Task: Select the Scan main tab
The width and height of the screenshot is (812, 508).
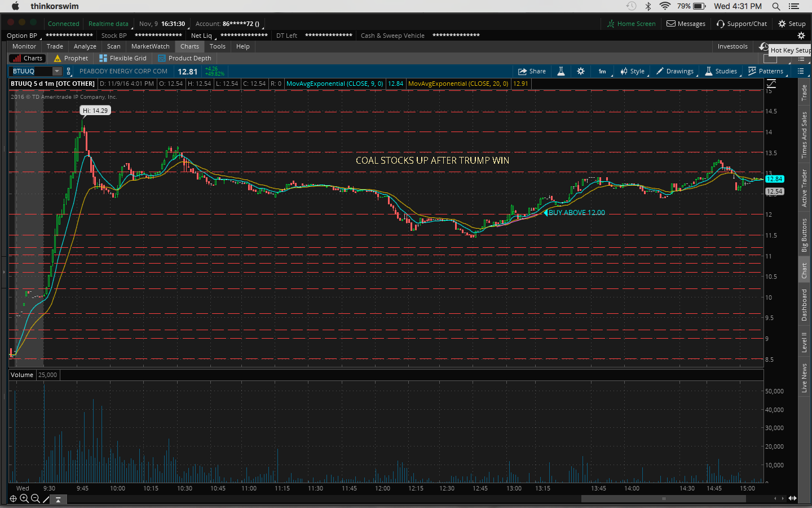Action: 114,46
